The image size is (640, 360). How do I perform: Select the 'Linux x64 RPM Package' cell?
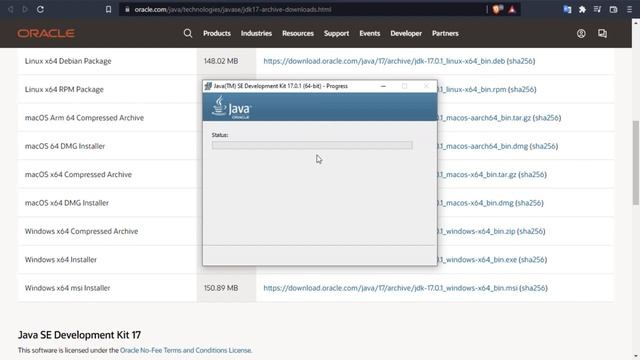pos(107,89)
